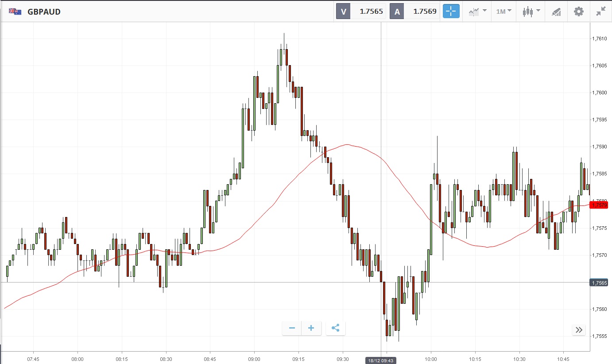Click the 1,7555 price axis label
This screenshot has width=612, height=364.
point(599,336)
